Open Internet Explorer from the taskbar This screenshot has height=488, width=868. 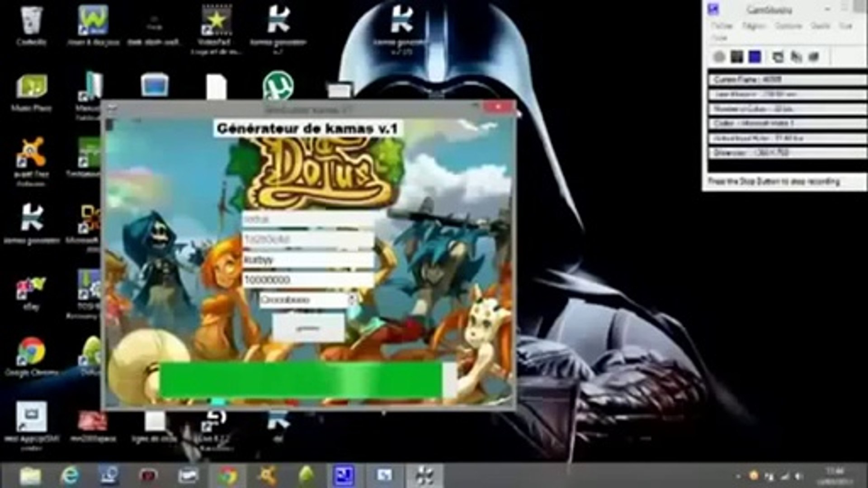pyautogui.click(x=69, y=475)
